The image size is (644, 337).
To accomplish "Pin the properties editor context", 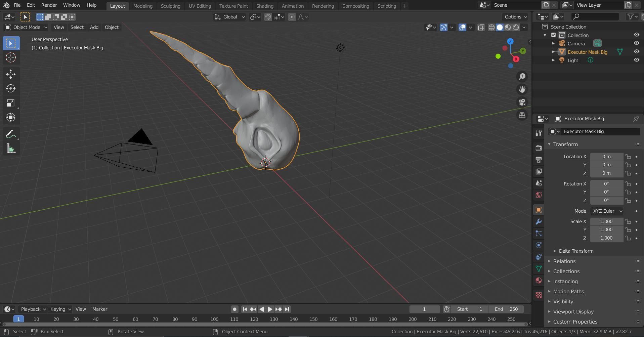I will (636, 119).
